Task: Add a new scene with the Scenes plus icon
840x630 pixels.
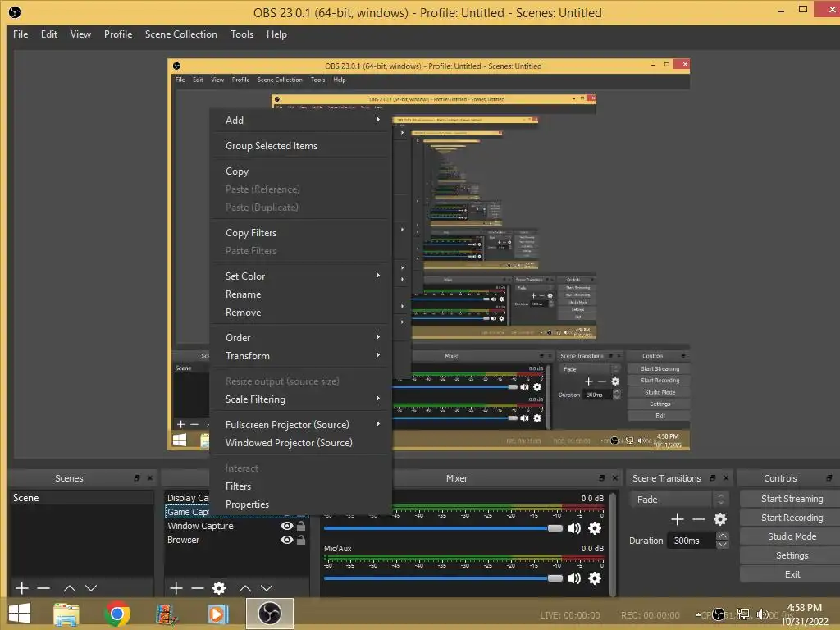Action: click(22, 588)
